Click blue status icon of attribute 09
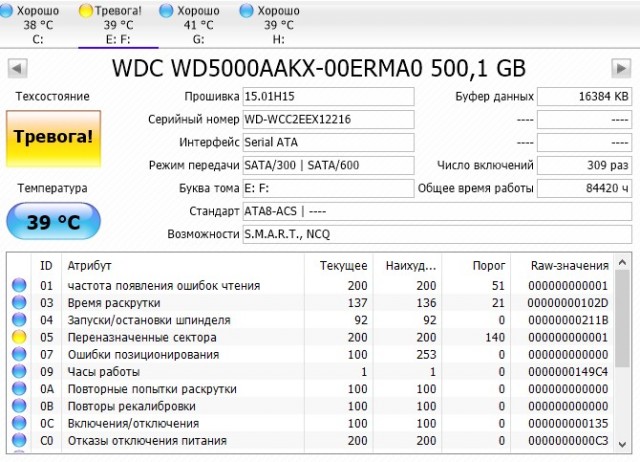This screenshot has height=462, width=640. pos(19,371)
